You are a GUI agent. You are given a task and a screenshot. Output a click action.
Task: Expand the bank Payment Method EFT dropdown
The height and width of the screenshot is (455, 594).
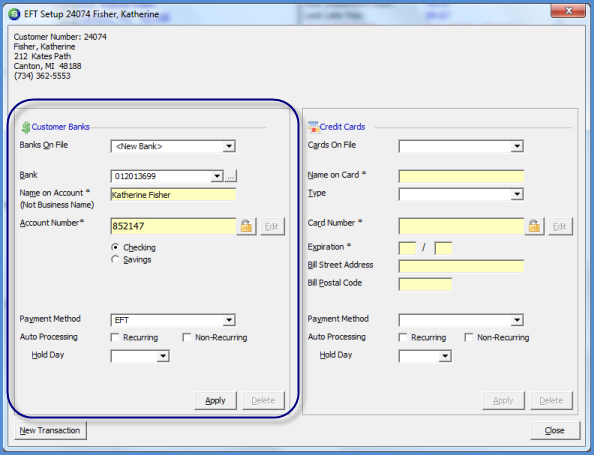point(173,320)
